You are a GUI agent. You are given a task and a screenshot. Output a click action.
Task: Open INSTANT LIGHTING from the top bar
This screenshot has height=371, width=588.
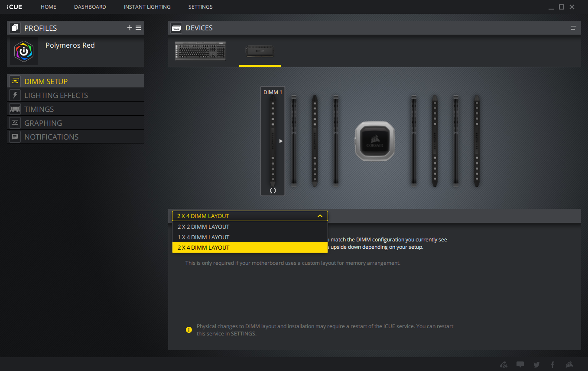[147, 7]
